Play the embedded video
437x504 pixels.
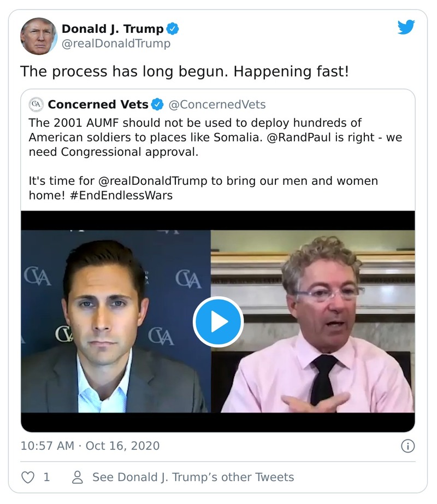pyautogui.click(x=218, y=323)
